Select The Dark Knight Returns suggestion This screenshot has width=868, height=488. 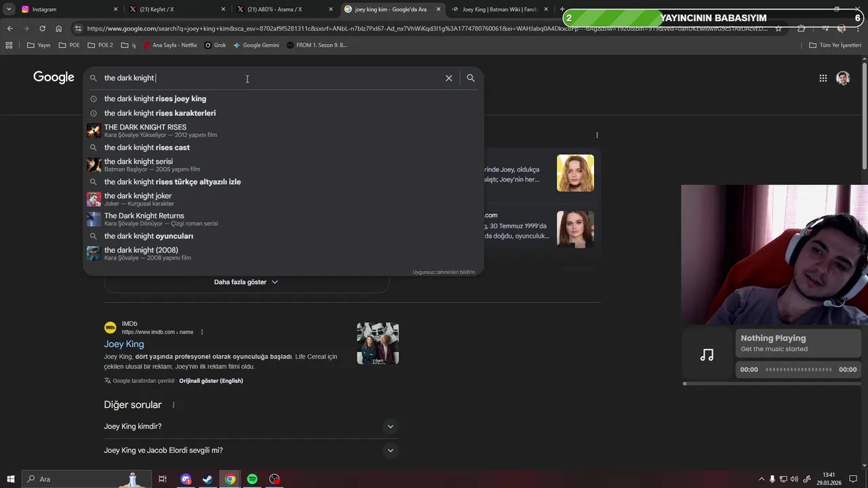tap(283, 219)
